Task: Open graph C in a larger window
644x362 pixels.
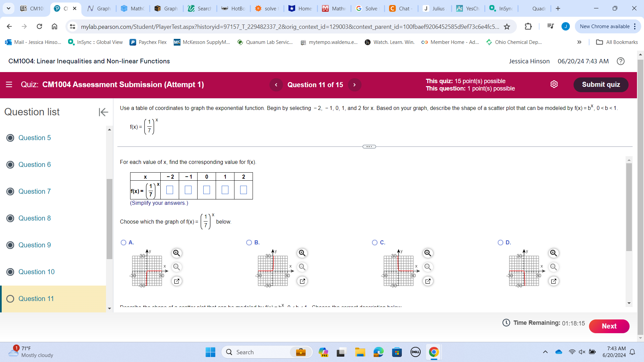Action: (428, 281)
